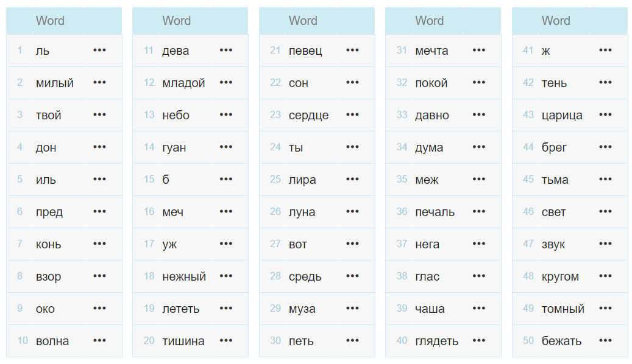Image resolution: width=632 pixels, height=364 pixels.
Task: Select the word летать entry летeть
Action: [x=180, y=309]
